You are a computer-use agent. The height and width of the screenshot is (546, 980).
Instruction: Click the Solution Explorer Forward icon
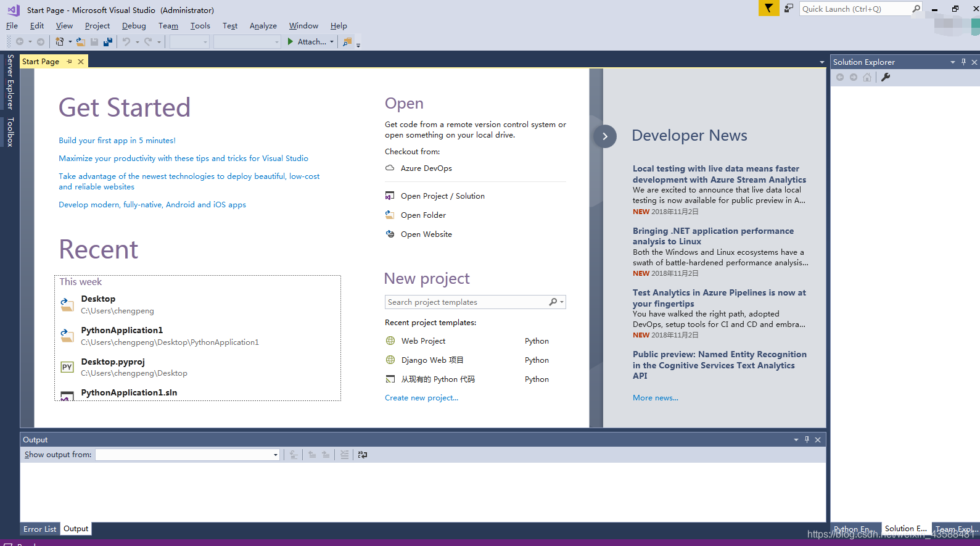[x=854, y=77]
